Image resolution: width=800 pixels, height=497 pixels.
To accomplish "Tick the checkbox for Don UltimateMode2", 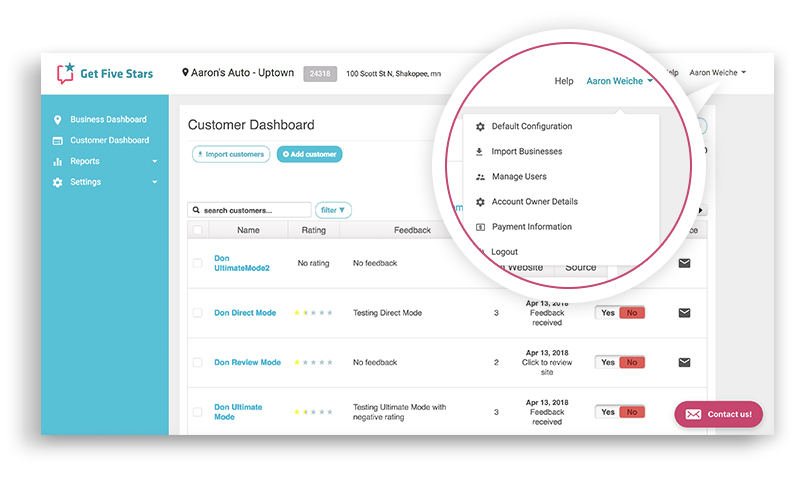I will (x=197, y=263).
